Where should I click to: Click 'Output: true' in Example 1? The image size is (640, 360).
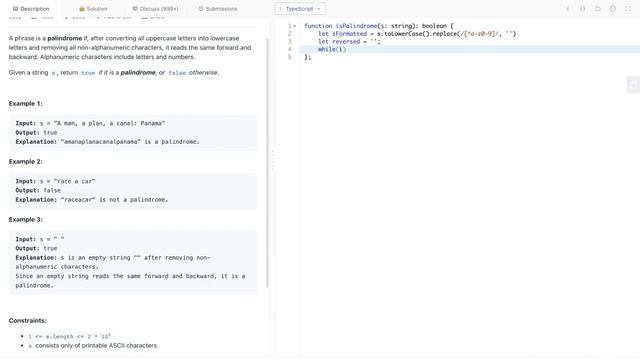(36, 133)
